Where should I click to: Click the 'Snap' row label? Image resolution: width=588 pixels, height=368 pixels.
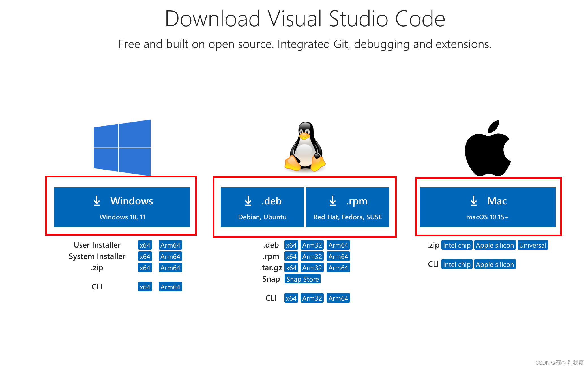(x=271, y=279)
